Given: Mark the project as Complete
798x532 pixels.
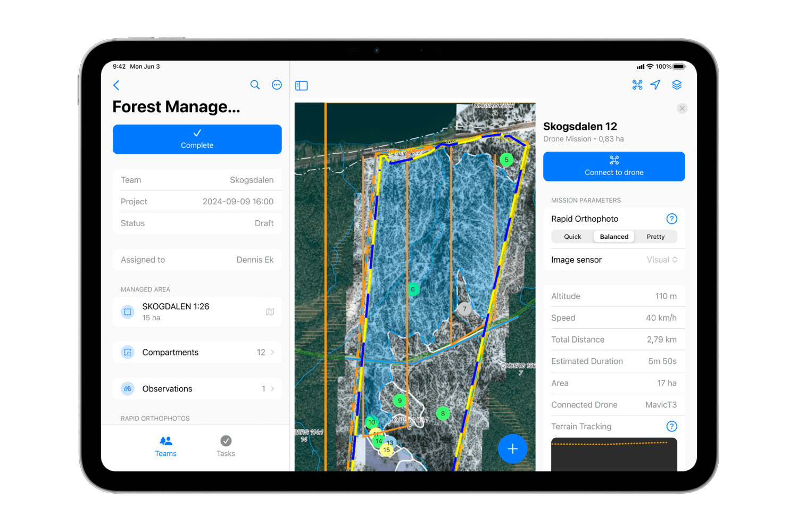Looking at the screenshot, I should pos(197,139).
